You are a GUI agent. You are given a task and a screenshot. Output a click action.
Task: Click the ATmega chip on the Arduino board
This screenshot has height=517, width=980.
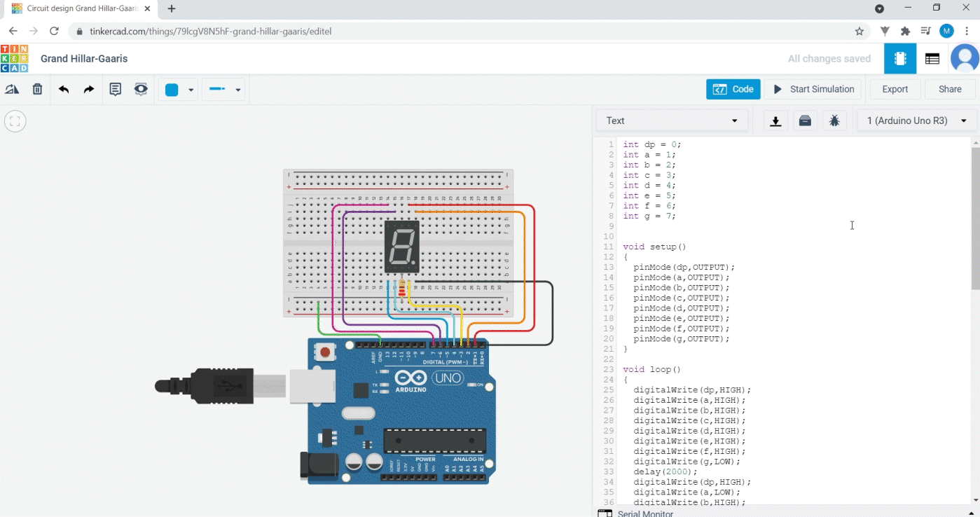tap(434, 441)
